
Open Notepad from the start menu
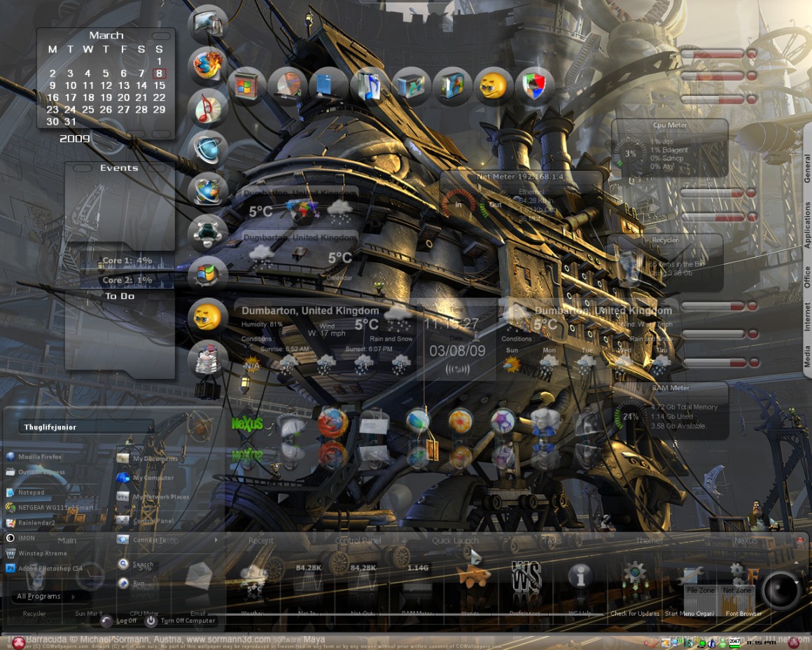(x=25, y=492)
